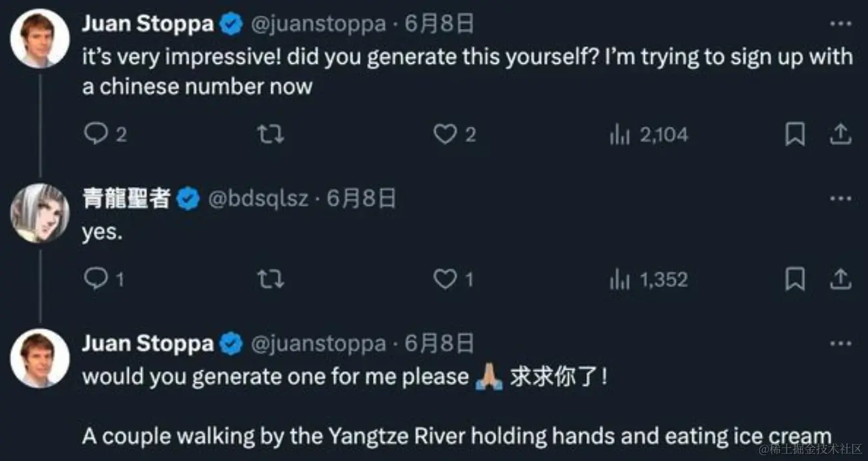This screenshot has width=868, height=461.
Task: Reply to Juan Stoppa's first tweet
Action: pyautogui.click(x=96, y=134)
